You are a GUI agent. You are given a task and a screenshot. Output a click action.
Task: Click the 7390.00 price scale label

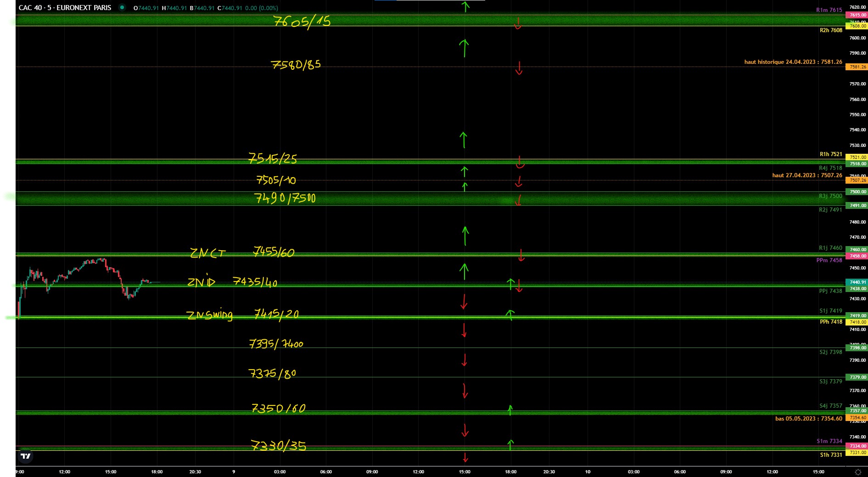pyautogui.click(x=857, y=360)
